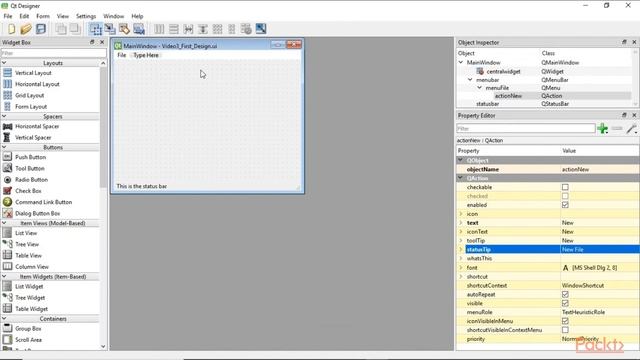Apply Lay Out Horizontally from the toolbar
This screenshot has height=360, width=640.
click(159, 29)
